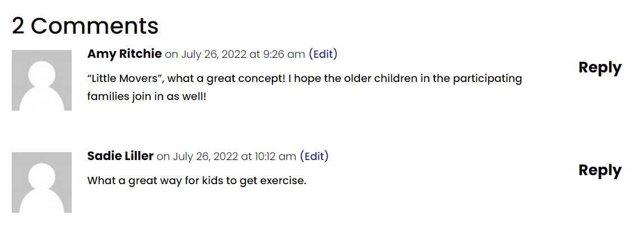Click the number 2 in the comments heading

18,26
